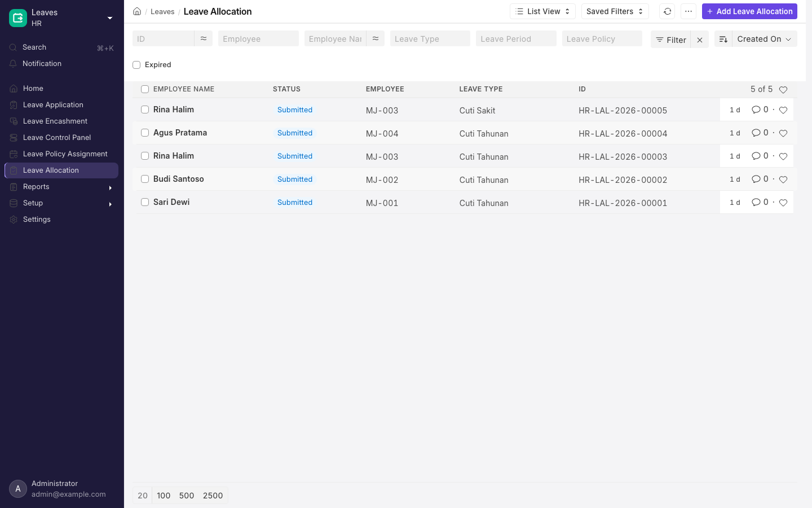
Task: Click the refresh list icon
Action: tap(667, 11)
